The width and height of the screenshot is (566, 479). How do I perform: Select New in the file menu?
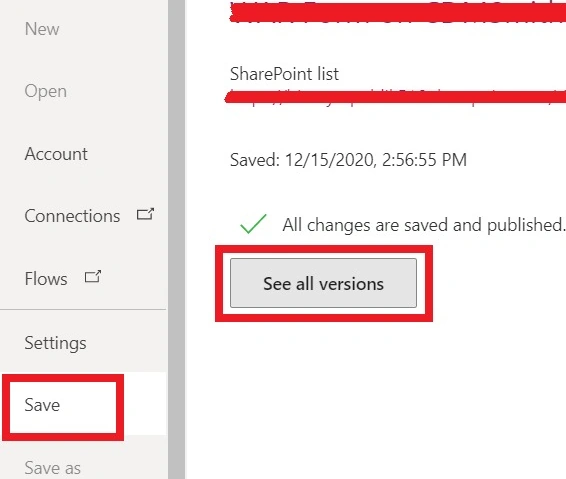(x=42, y=29)
